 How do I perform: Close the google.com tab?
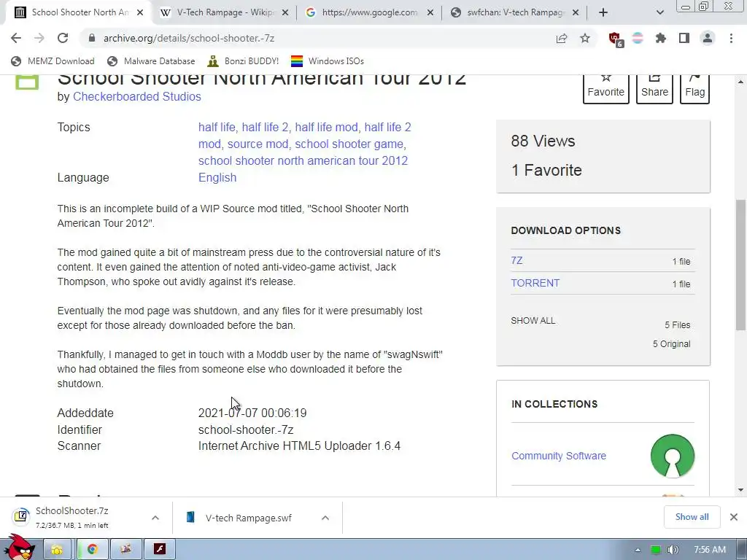tap(430, 13)
